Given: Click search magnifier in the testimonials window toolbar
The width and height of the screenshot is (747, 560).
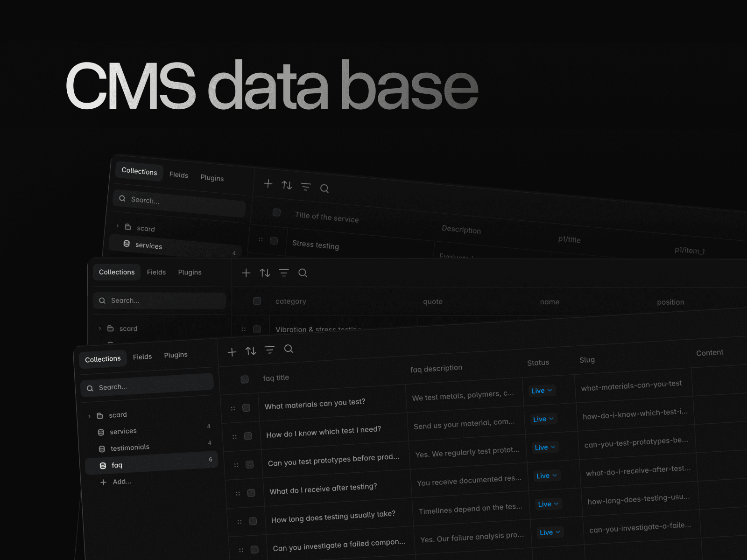Looking at the screenshot, I should [x=303, y=273].
